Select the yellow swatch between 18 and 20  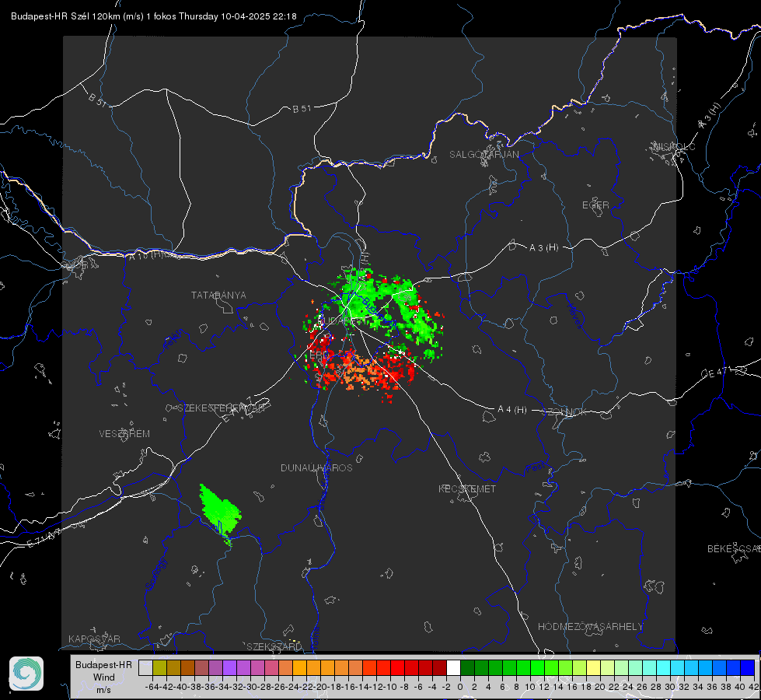click(x=593, y=667)
